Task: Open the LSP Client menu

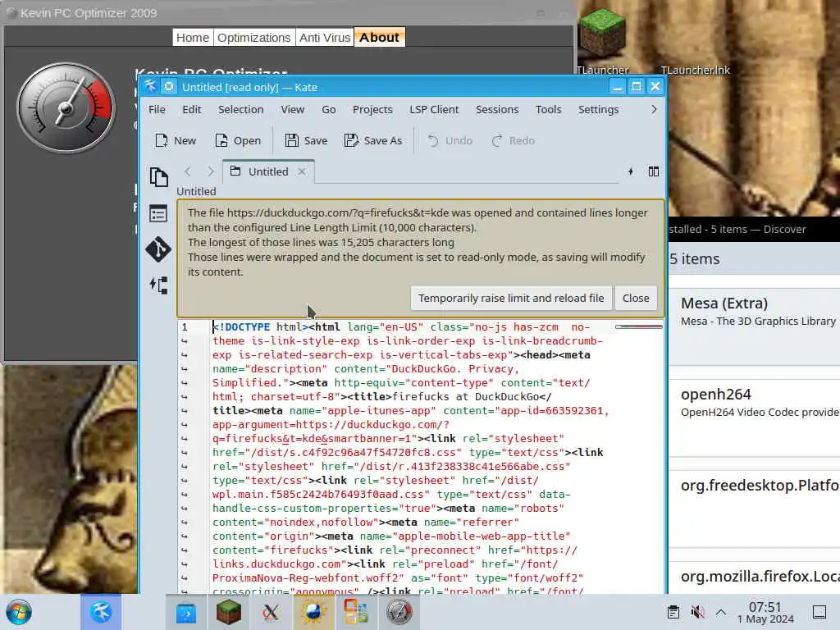Action: coord(434,109)
